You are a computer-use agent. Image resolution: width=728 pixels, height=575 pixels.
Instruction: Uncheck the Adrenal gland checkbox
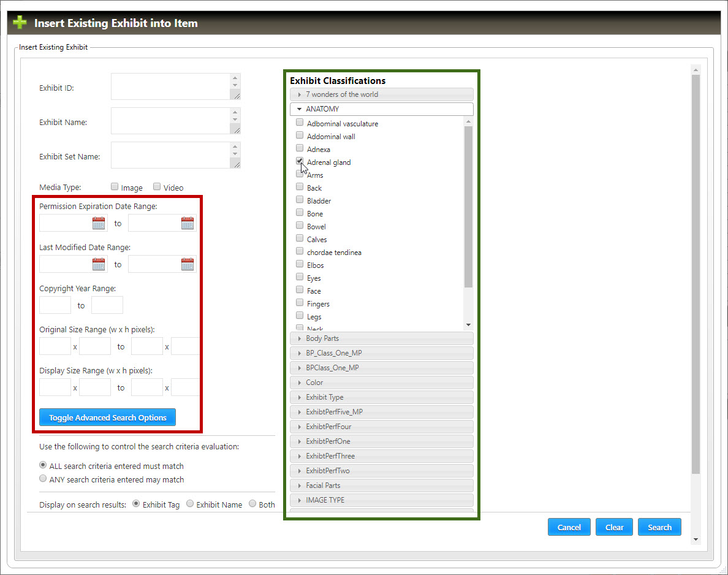(x=300, y=161)
